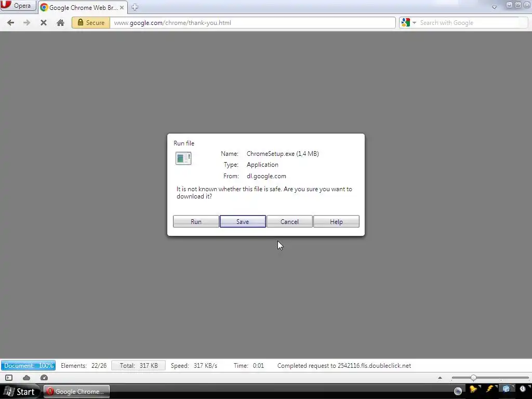Click the Application type text

(x=262, y=165)
